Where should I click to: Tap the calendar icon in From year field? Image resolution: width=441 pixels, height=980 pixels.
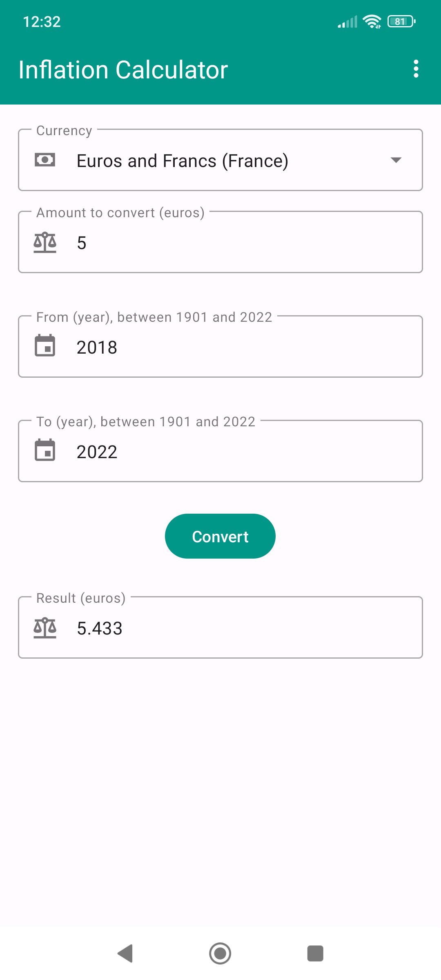pos(45,346)
